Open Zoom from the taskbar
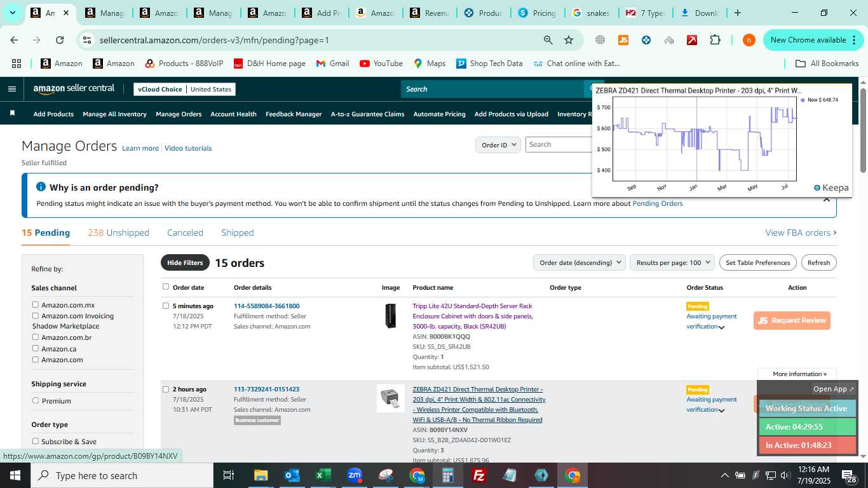Image resolution: width=868 pixels, height=488 pixels. tap(355, 475)
